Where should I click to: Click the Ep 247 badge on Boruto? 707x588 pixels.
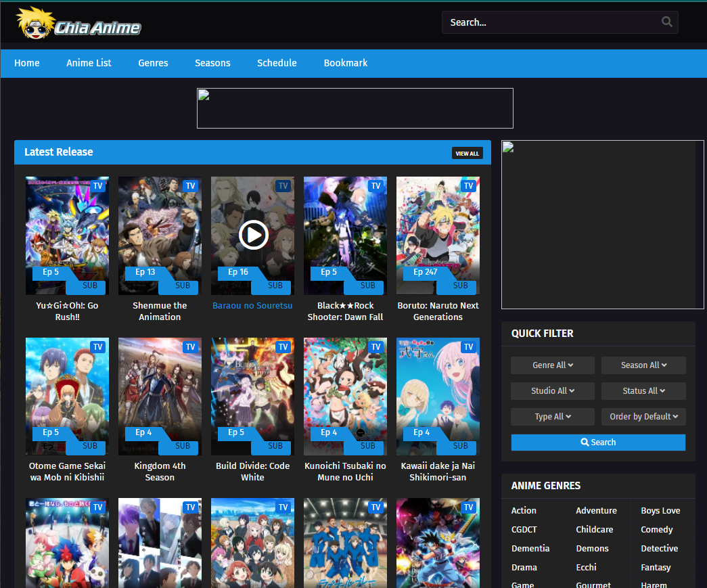click(425, 272)
